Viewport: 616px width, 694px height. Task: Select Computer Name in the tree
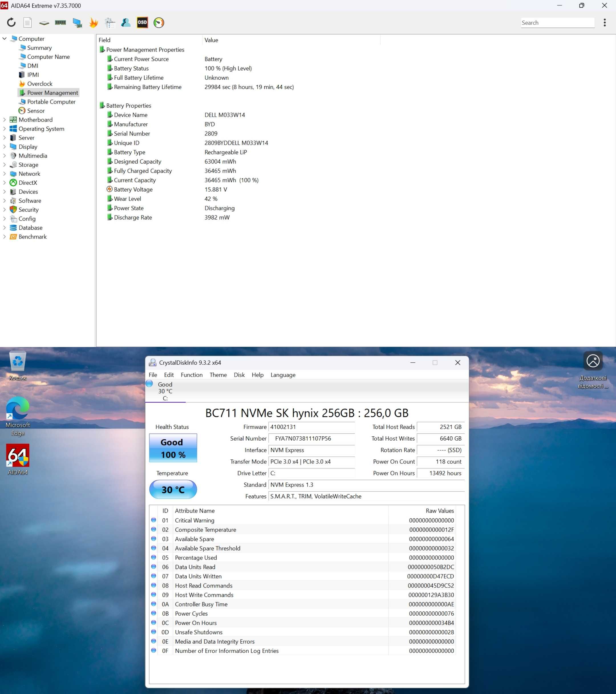point(44,57)
